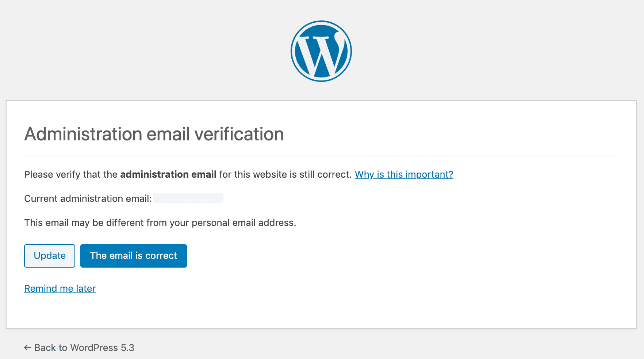The height and width of the screenshot is (359, 644).
Task: Open the "Why is this important?" link
Action: pyautogui.click(x=404, y=174)
